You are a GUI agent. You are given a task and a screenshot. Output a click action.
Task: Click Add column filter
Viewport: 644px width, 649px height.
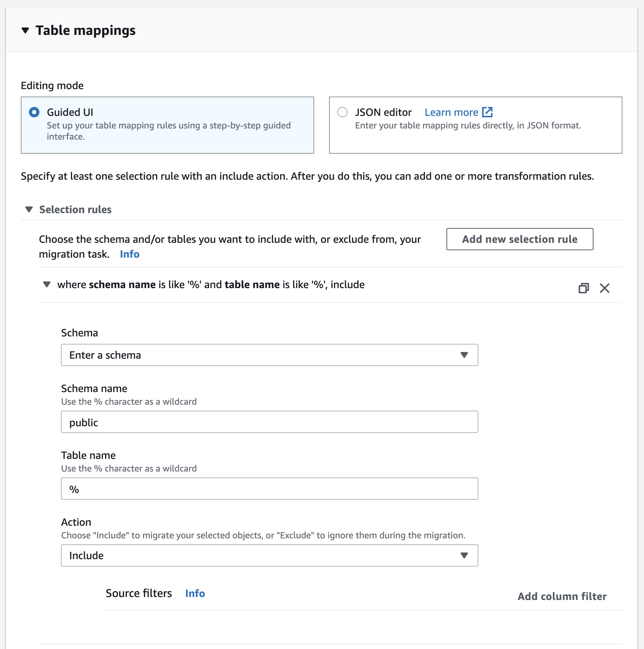pos(562,596)
